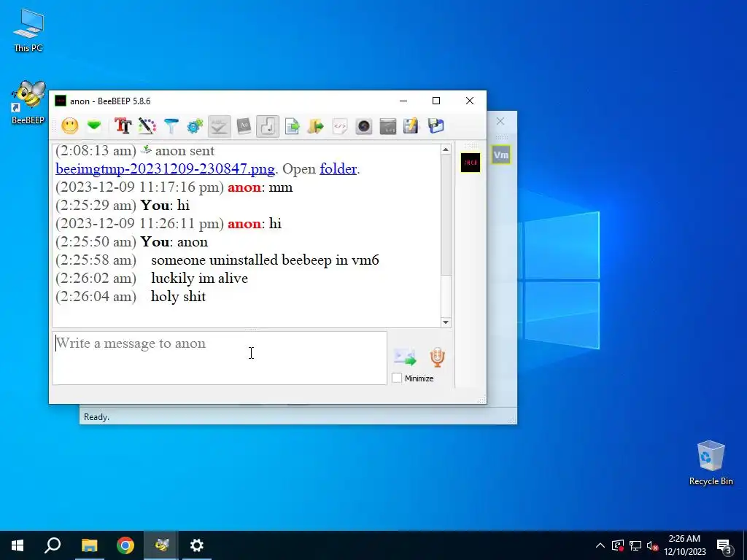747x560 pixels.
Task: Click chat scrollbar down arrow
Action: (446, 322)
